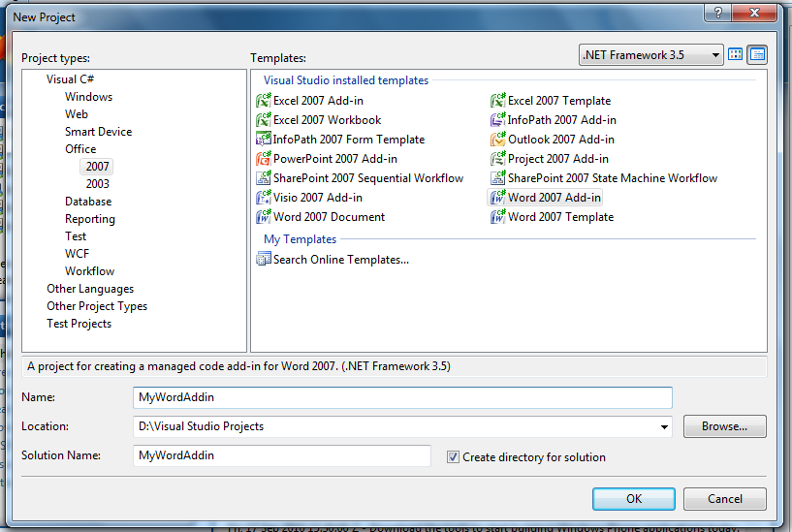Select Other Project Types node
This screenshot has height=532, width=792.
point(97,306)
